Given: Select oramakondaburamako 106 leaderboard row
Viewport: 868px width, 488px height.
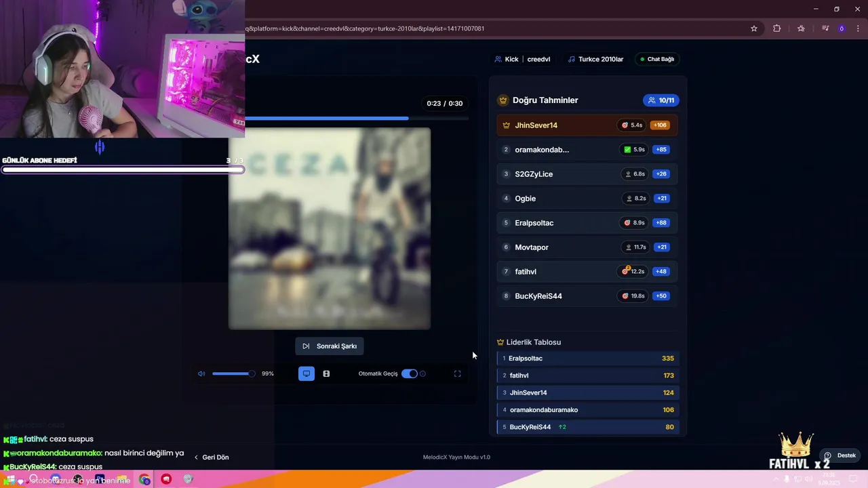Looking at the screenshot, I should pos(587,409).
